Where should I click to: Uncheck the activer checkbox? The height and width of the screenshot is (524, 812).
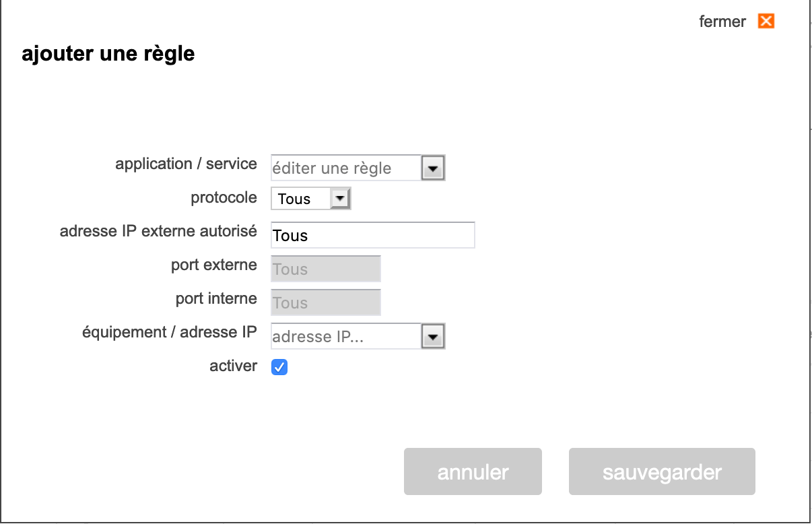(x=279, y=367)
